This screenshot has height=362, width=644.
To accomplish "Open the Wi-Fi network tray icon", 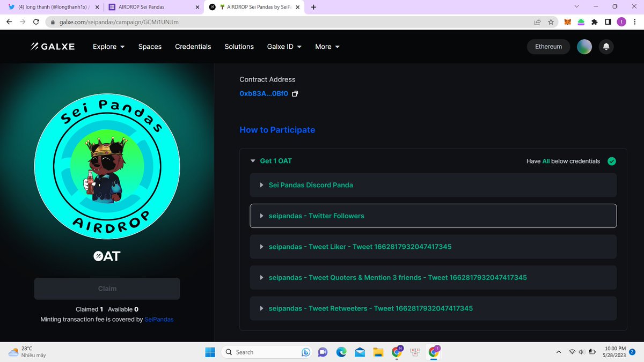I will [572, 352].
